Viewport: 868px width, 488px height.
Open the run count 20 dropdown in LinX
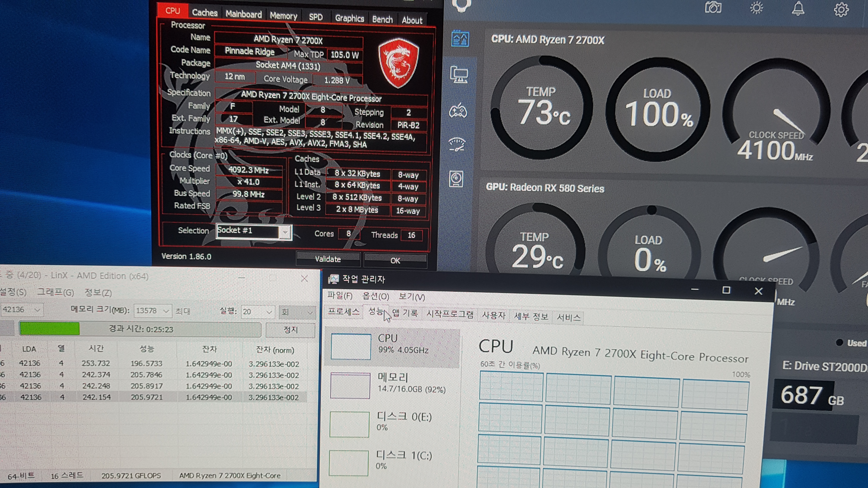[x=257, y=312]
